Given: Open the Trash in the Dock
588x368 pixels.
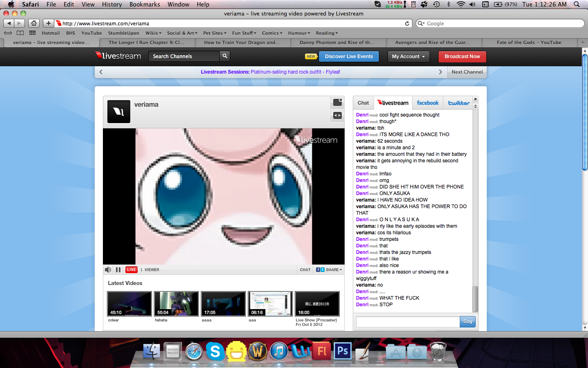Looking at the screenshot, I should 439,351.
